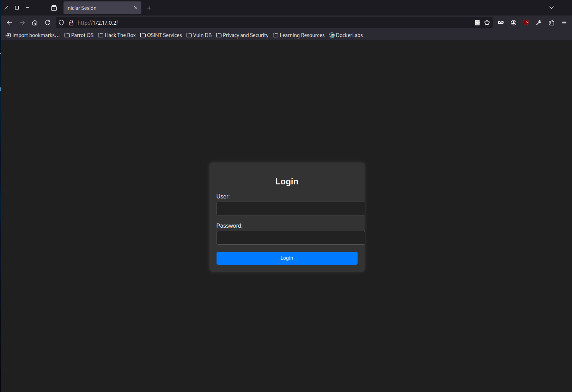Open the hamburger application menu
Viewport: 572px width, 392px height.
(564, 23)
